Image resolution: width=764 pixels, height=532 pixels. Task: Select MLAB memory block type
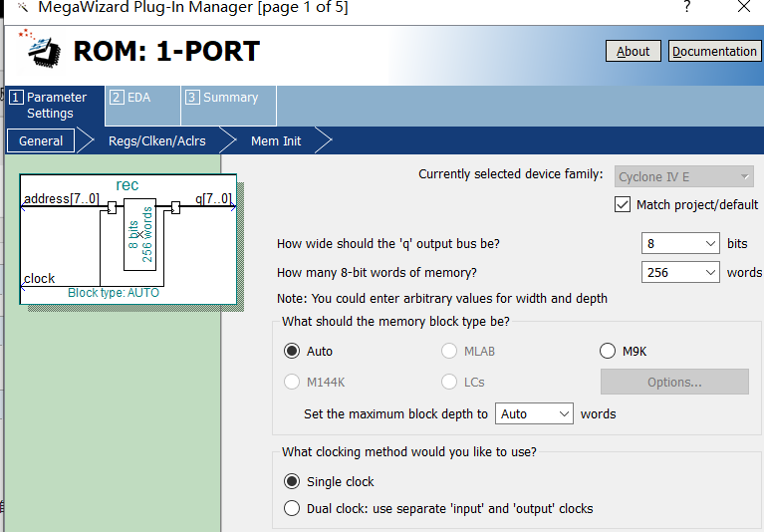click(x=449, y=352)
